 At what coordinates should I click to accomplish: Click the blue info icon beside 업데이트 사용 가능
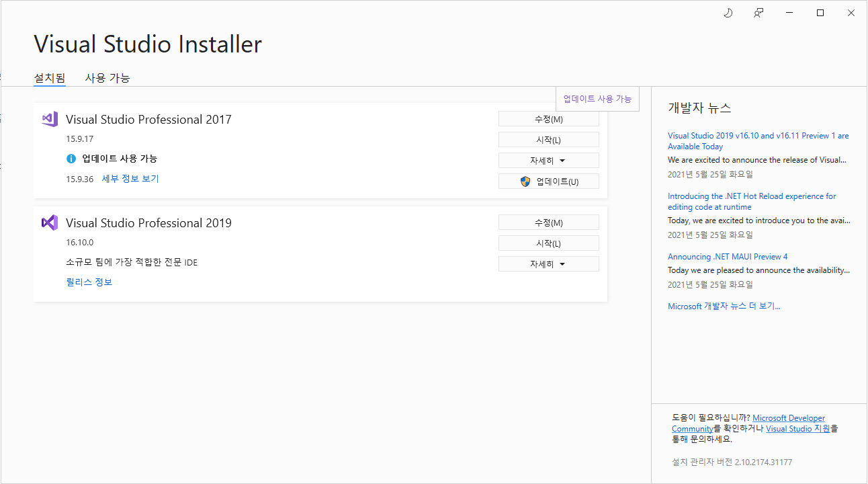[71, 159]
